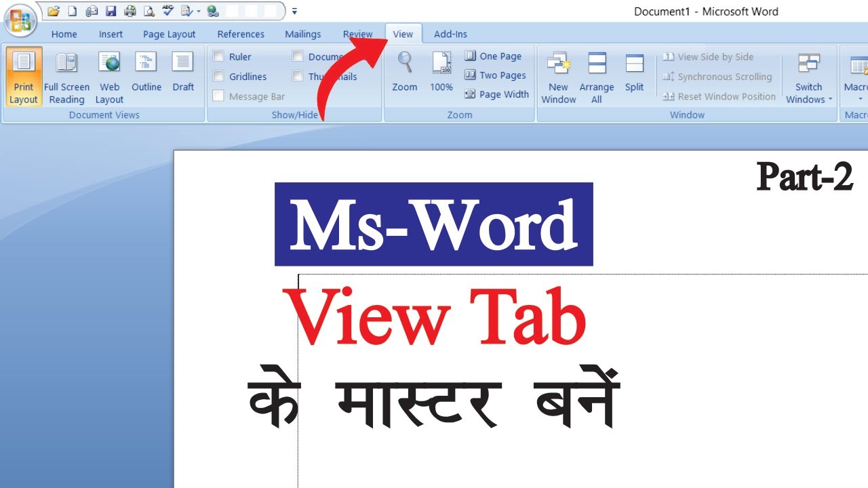Image resolution: width=868 pixels, height=488 pixels.
Task: Click the Page Width zoom button
Action: click(497, 94)
